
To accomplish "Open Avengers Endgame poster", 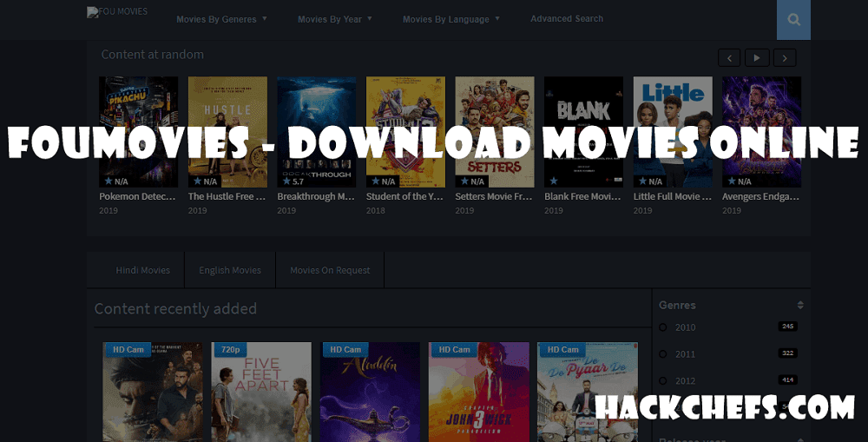I will coord(762,132).
